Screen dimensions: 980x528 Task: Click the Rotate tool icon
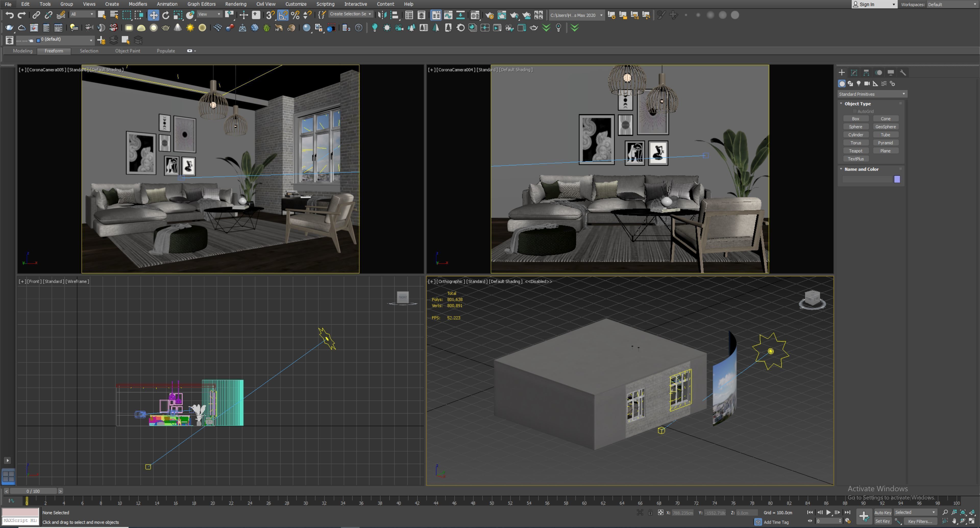165,15
